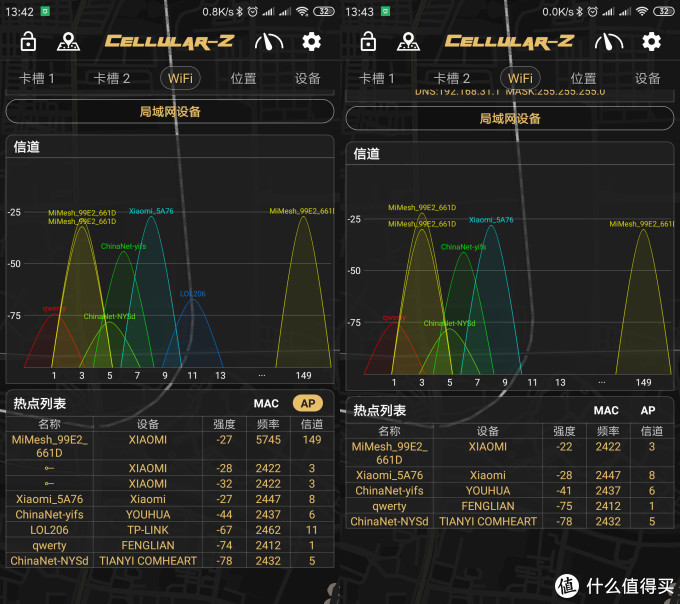This screenshot has height=604, width=680.
Task: Switch to MAC view in left hotspot list
Action: 266,403
